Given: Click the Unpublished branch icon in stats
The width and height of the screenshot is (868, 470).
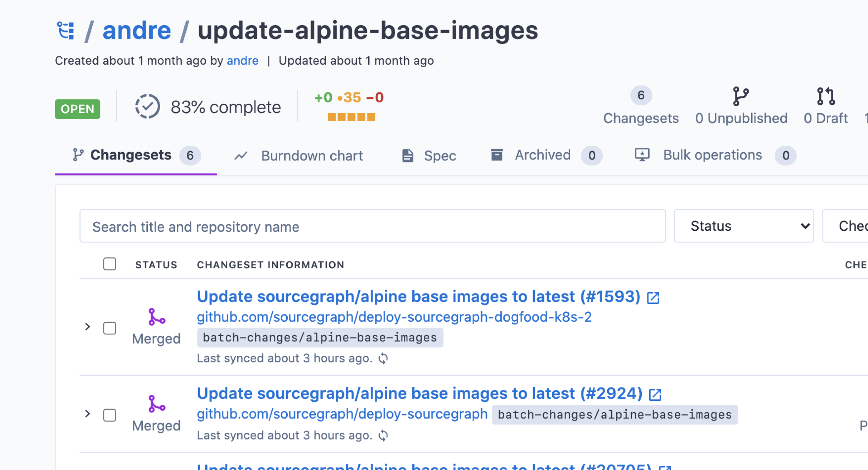Looking at the screenshot, I should tap(741, 96).
